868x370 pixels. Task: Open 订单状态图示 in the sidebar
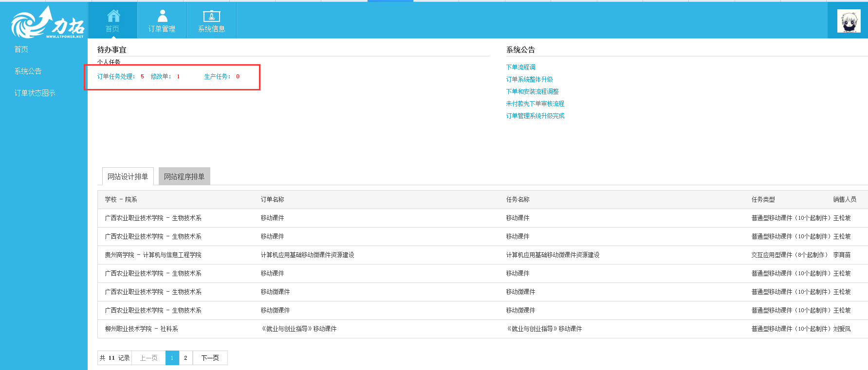(35, 93)
